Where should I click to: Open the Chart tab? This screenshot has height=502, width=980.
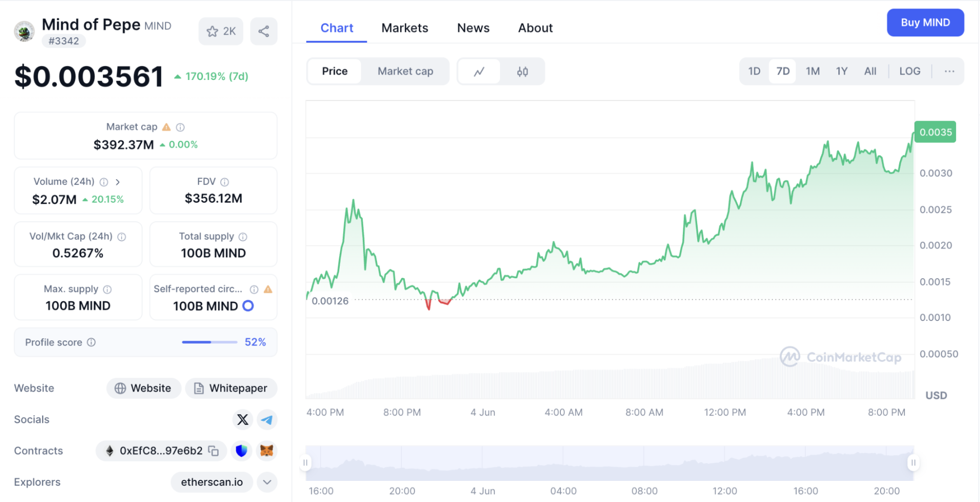(x=337, y=28)
